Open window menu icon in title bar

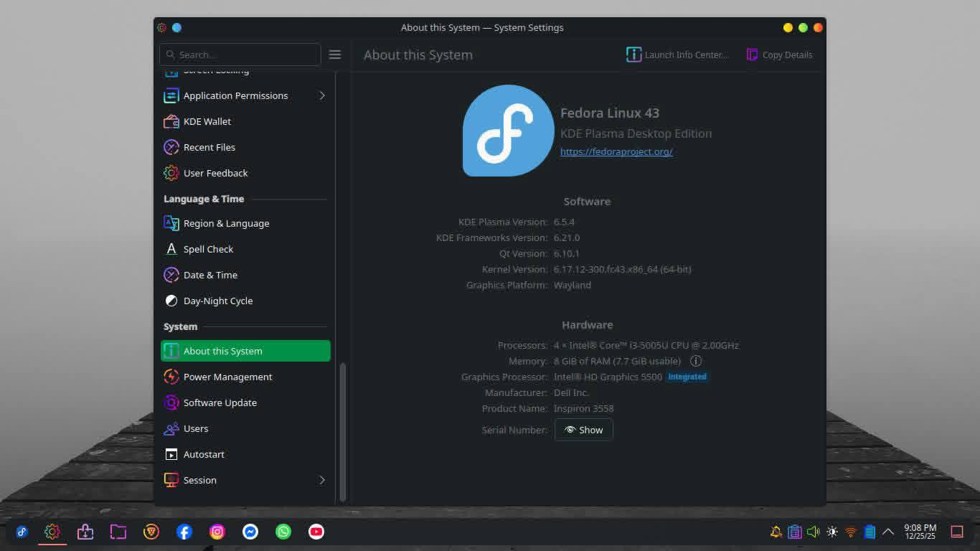(161, 27)
